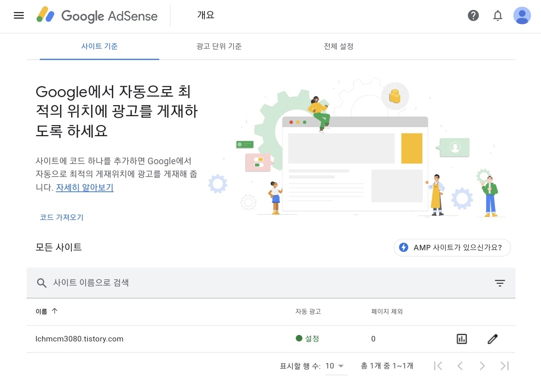
Task: Click the 모든 사이트 heading
Action: [59, 247]
